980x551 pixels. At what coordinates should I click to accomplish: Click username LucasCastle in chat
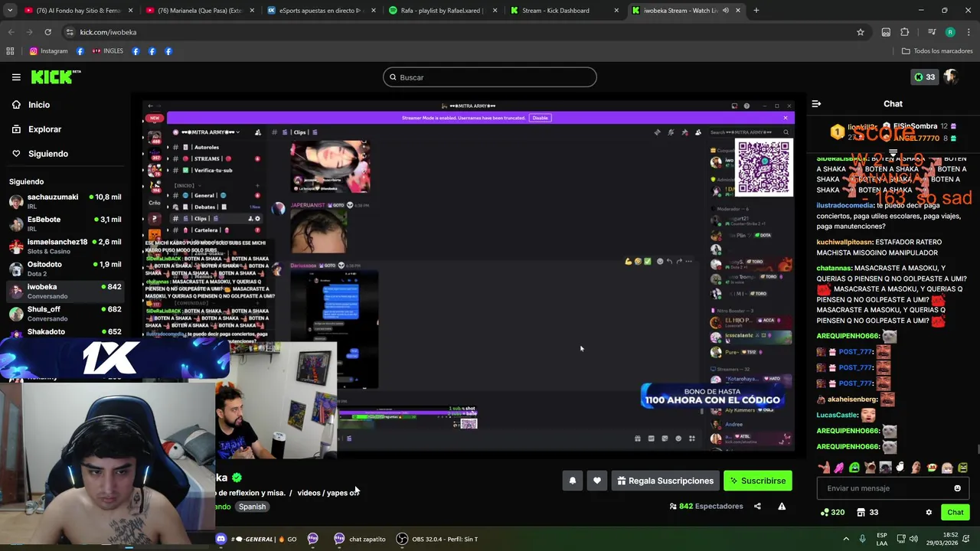pyautogui.click(x=837, y=416)
